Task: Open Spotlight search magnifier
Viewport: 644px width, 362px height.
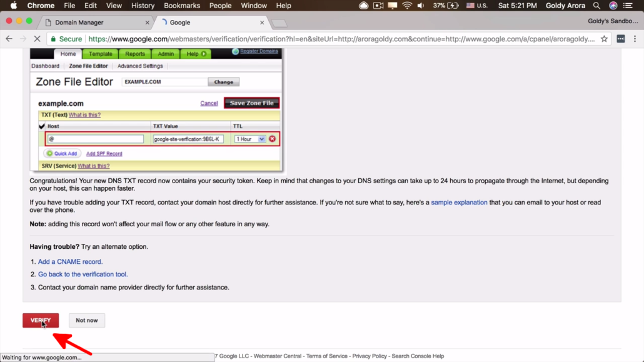Action: [596, 6]
